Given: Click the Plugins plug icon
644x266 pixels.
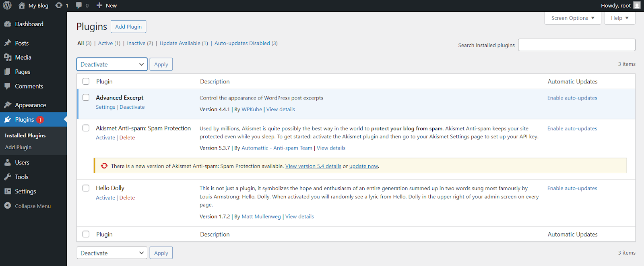Looking at the screenshot, I should [8, 119].
